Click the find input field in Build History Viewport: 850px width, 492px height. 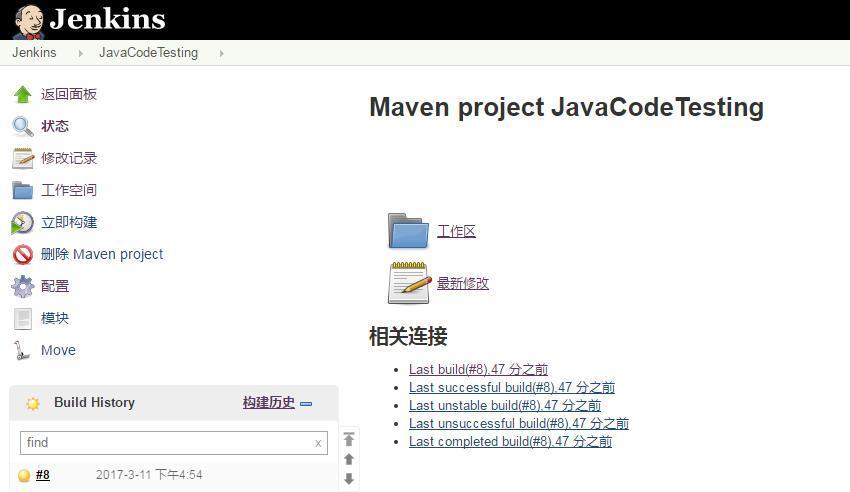tap(174, 443)
